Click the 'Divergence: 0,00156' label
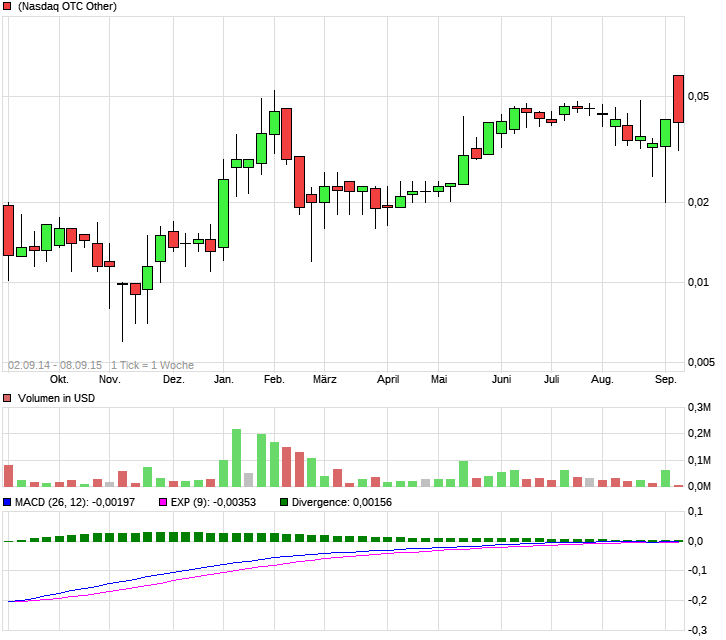This screenshot has height=640, width=726. coord(342,502)
